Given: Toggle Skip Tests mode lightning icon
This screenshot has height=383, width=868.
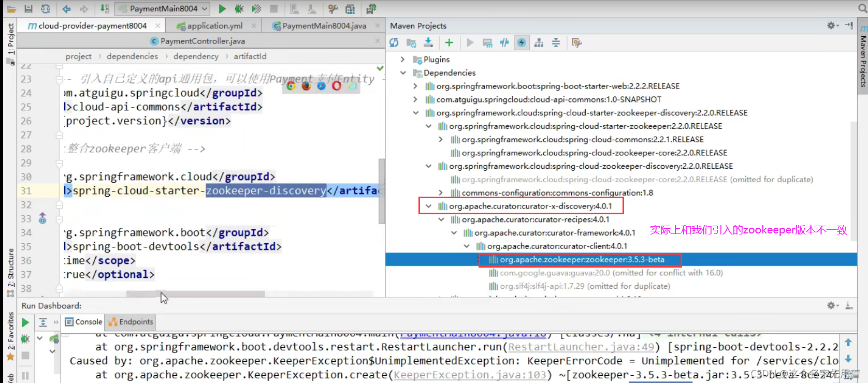Looking at the screenshot, I should point(522,42).
